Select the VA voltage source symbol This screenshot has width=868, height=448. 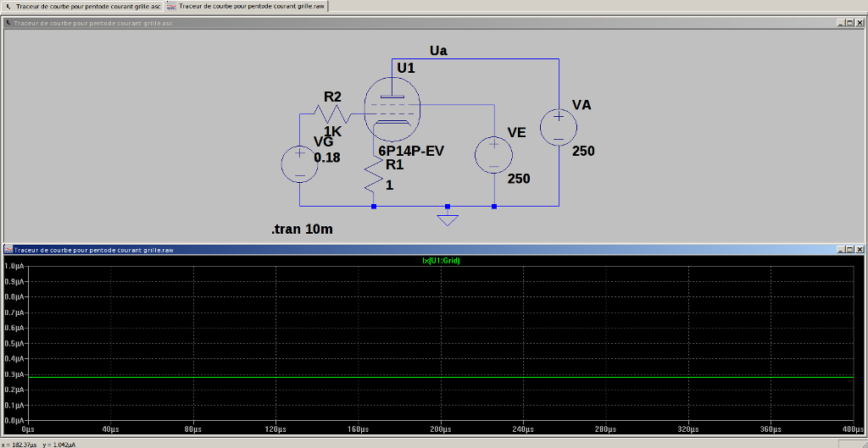[x=559, y=127]
